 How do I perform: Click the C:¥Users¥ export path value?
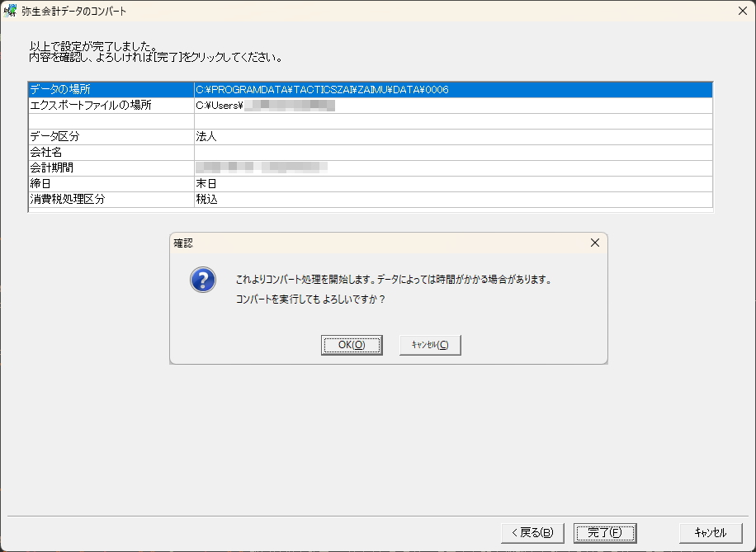[265, 106]
